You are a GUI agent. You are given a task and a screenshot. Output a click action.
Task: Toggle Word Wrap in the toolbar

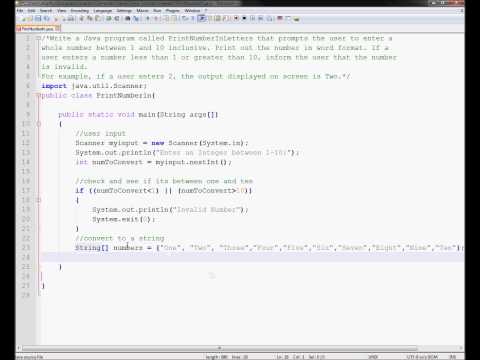point(184,19)
